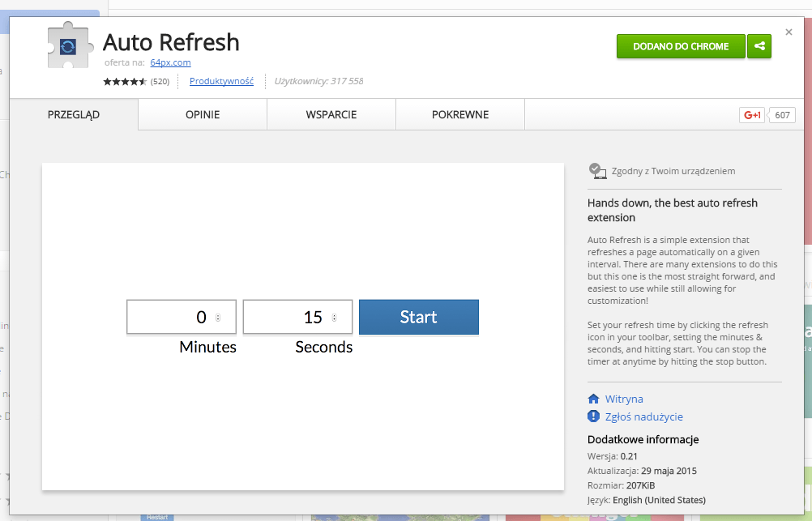Click the Minutes field spinner arrows

[x=218, y=318]
